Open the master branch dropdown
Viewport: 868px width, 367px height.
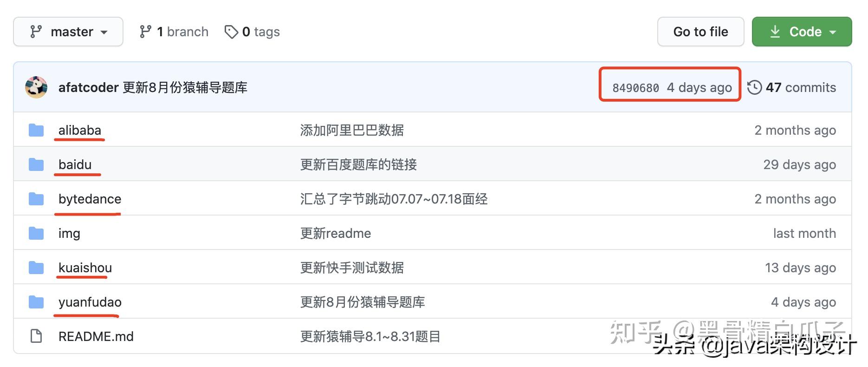pos(68,32)
